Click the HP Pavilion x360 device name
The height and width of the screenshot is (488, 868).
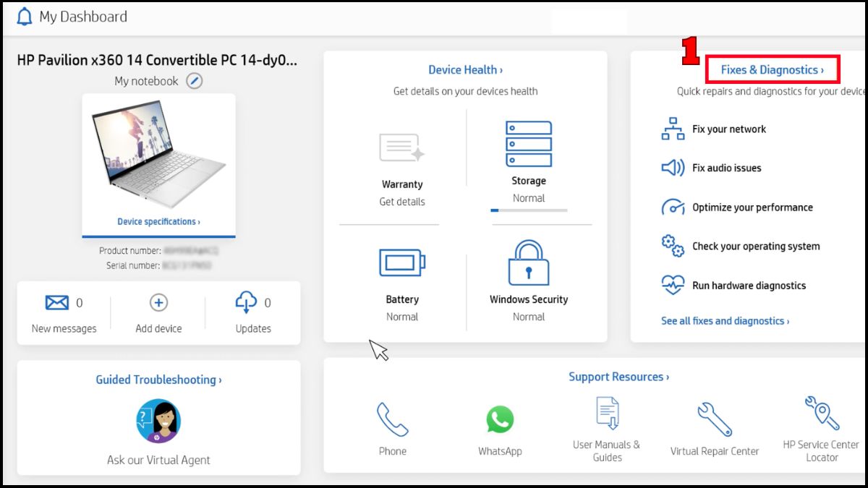(x=157, y=60)
